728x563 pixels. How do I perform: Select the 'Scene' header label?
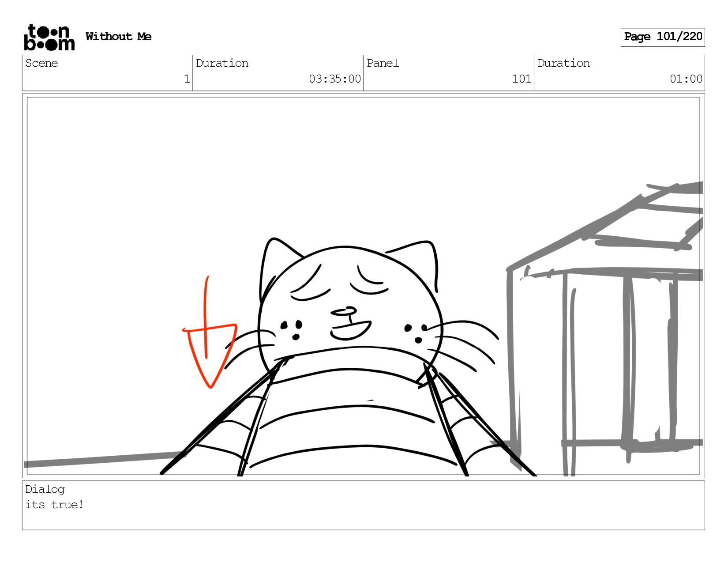[41, 63]
